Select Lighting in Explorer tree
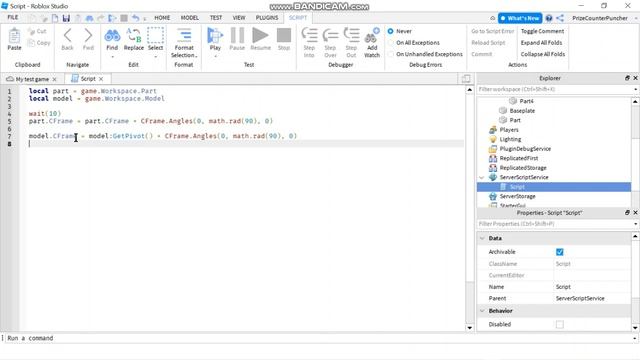Screen dimensions: 640x360 point(510,140)
